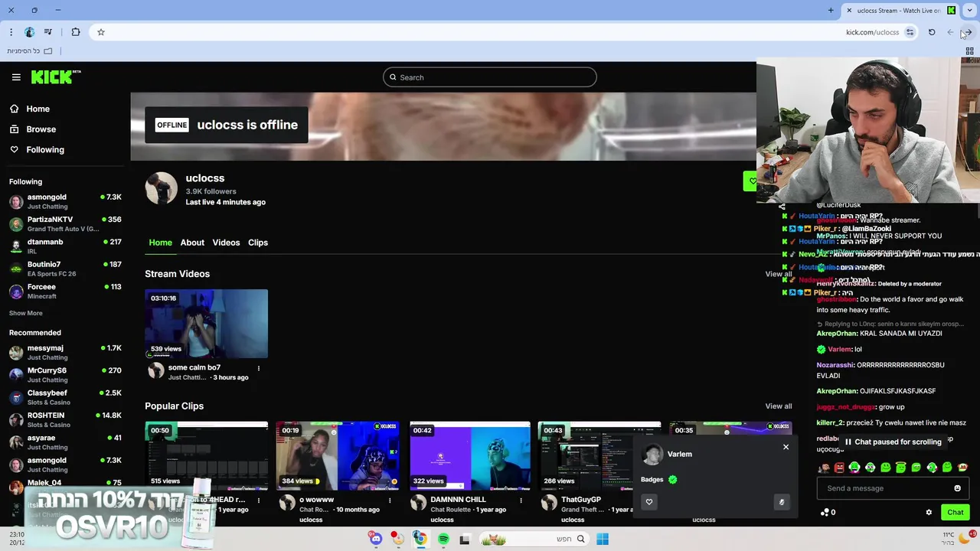Play the 'some calm bo7' stream video
Viewport: 980px width, 551px height.
point(207,324)
